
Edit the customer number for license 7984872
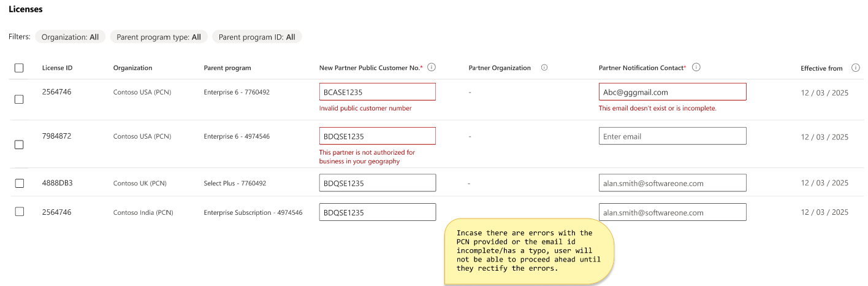(377, 136)
